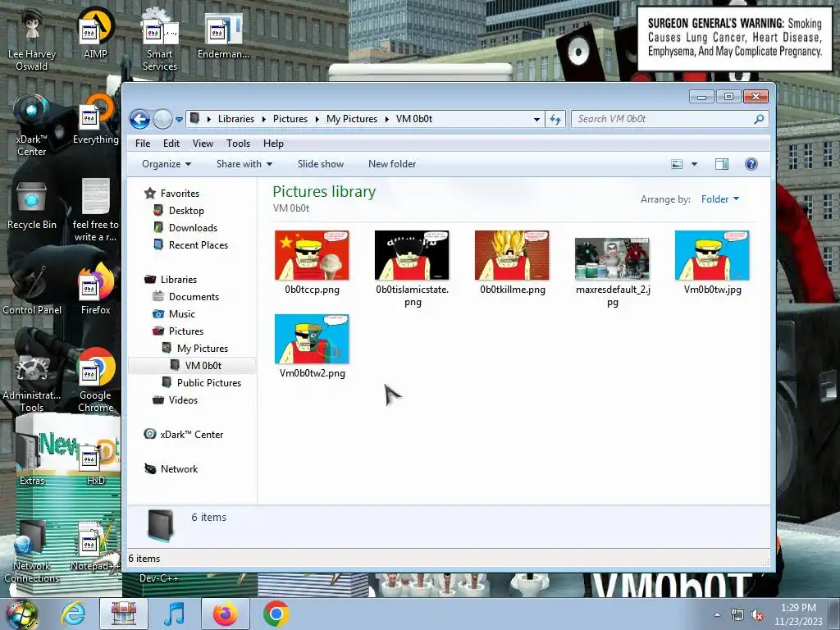Launch Everything search from desktop
840x630 pixels.
pos(95,120)
